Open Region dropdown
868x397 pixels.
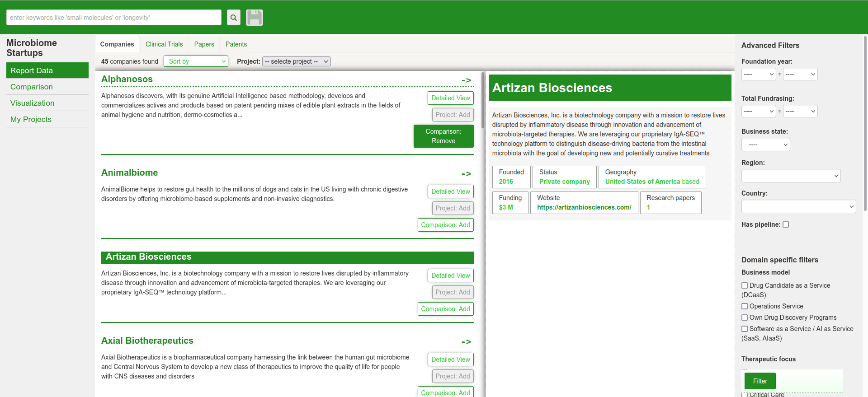pyautogui.click(x=791, y=176)
